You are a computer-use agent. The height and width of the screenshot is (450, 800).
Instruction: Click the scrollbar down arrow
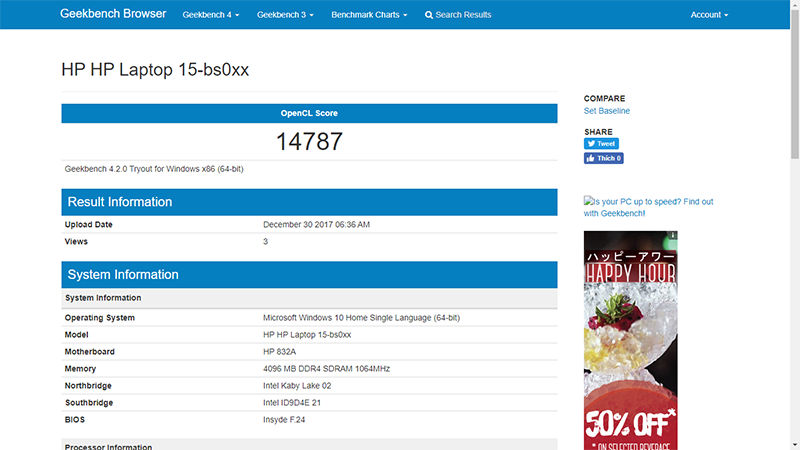tap(795, 445)
